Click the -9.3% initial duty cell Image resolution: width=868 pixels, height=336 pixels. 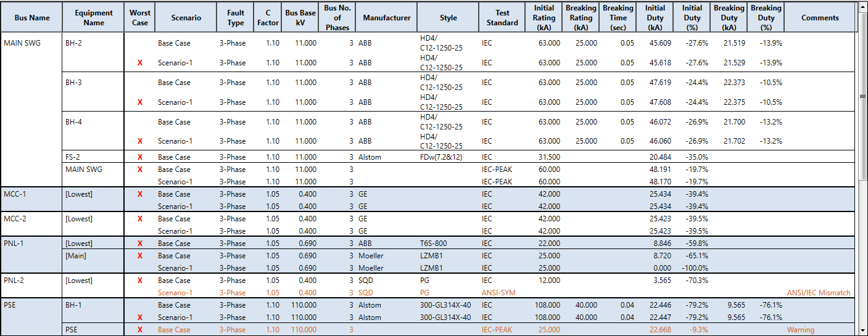(x=698, y=330)
